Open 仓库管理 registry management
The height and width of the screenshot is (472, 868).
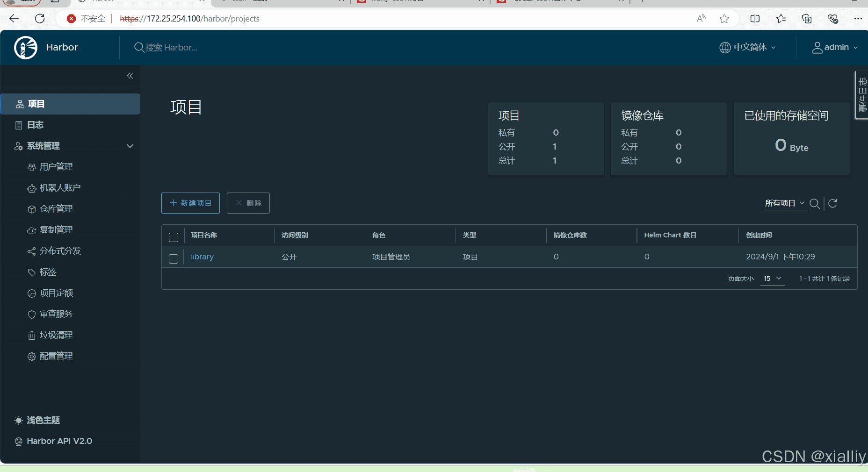coord(56,208)
